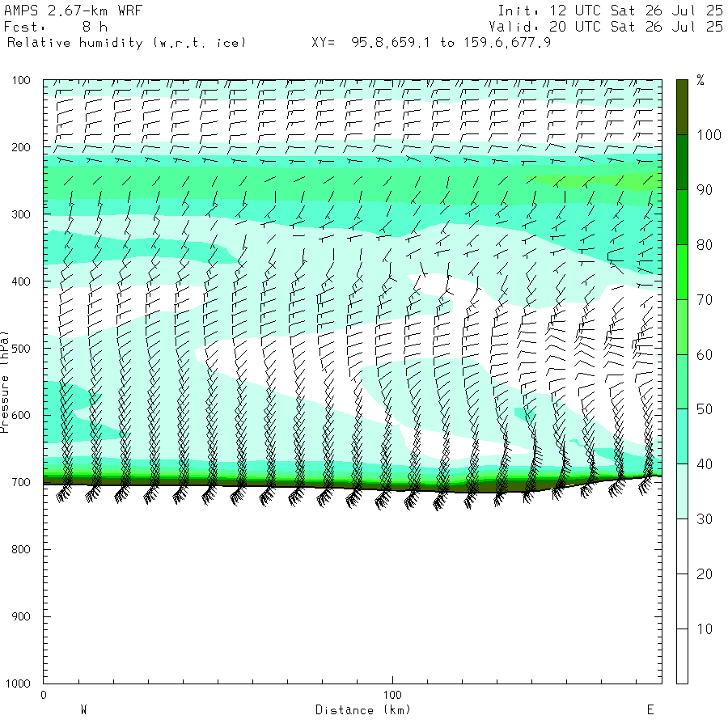Click the 'Fcst: 8 h' forecast label
This screenshot has height=728, width=728.
(56, 27)
